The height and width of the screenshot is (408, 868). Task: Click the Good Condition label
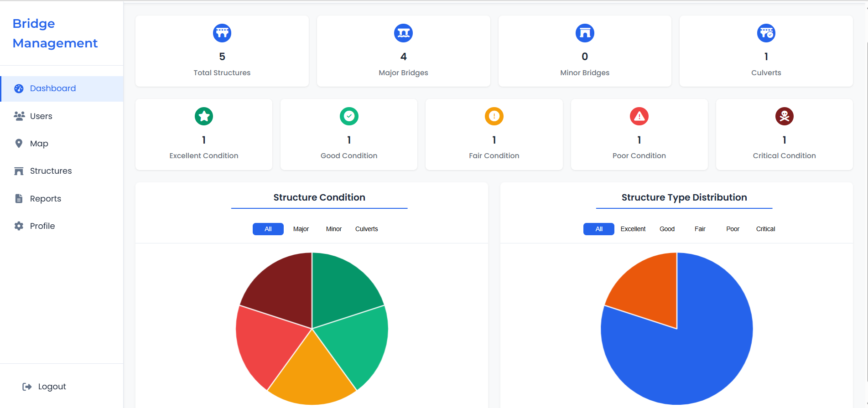pyautogui.click(x=349, y=155)
